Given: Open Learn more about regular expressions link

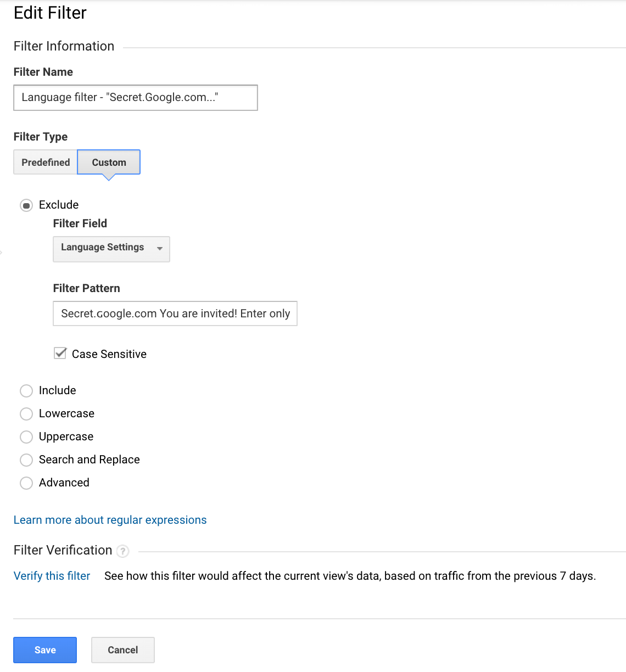Looking at the screenshot, I should pos(110,520).
